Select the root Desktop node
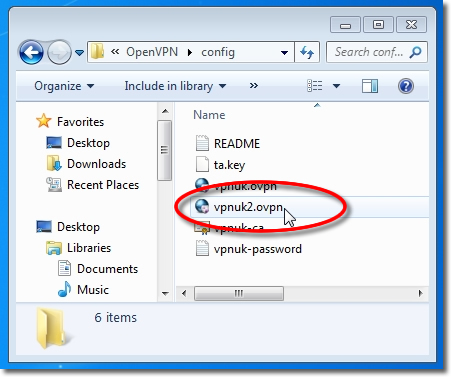 tap(78, 227)
